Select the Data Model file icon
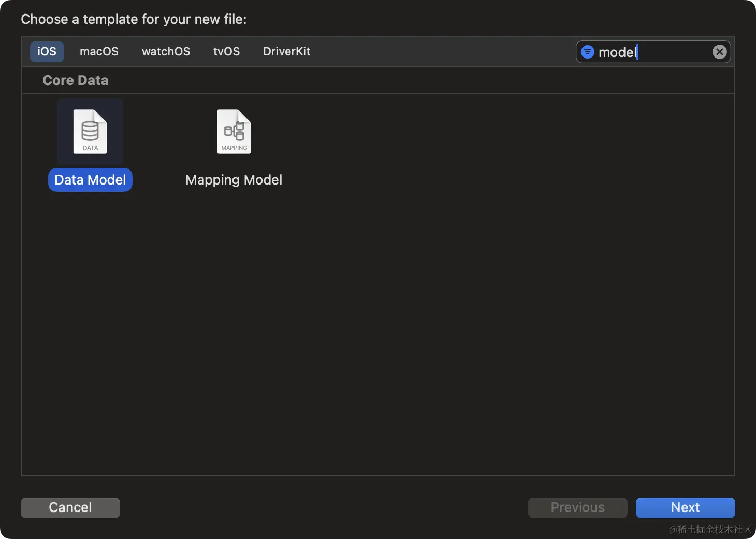Viewport: 756px width, 539px height. click(90, 132)
